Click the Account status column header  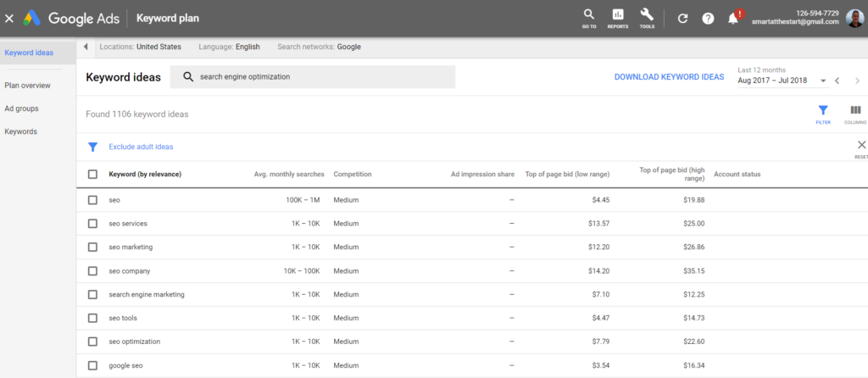(x=737, y=175)
